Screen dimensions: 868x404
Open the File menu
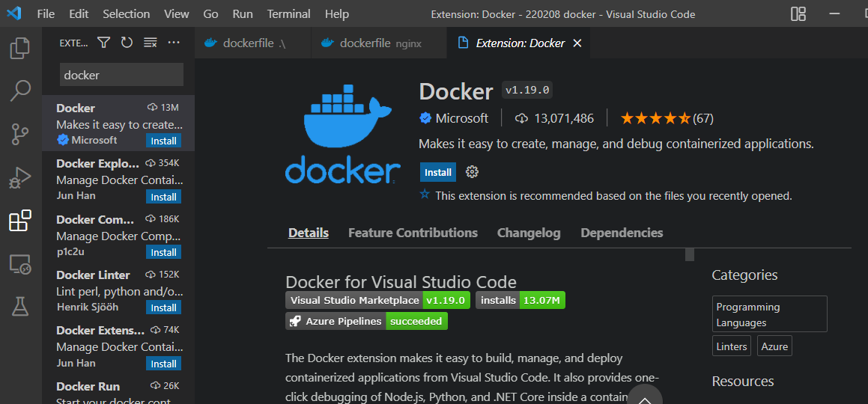click(x=46, y=13)
